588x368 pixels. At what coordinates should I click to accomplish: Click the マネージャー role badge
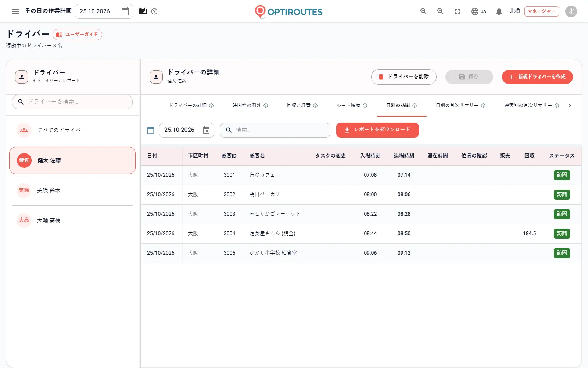(541, 11)
